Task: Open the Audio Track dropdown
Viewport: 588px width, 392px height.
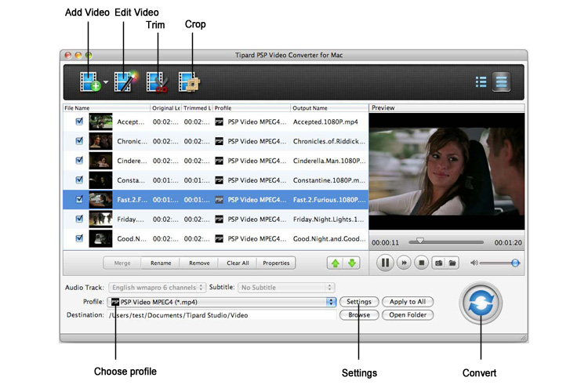Action: (157, 288)
